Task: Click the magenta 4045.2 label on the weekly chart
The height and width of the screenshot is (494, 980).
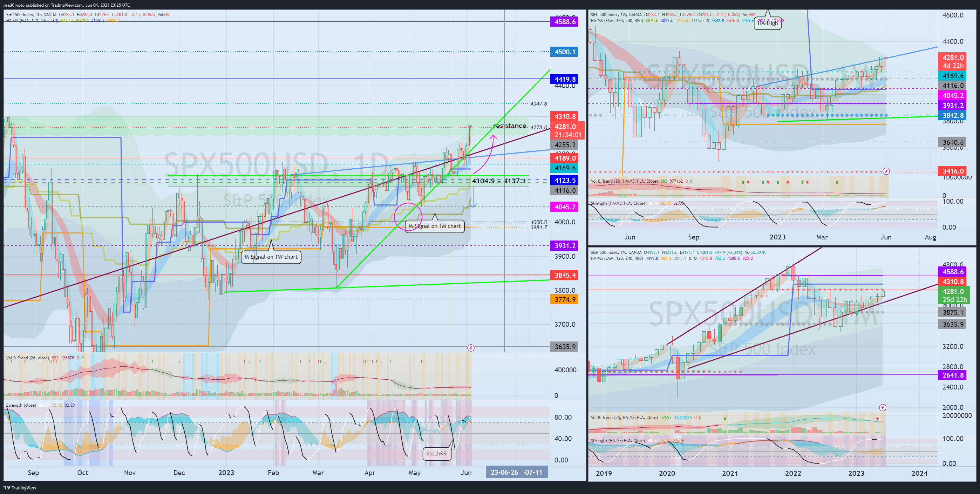Action: pyautogui.click(x=953, y=95)
